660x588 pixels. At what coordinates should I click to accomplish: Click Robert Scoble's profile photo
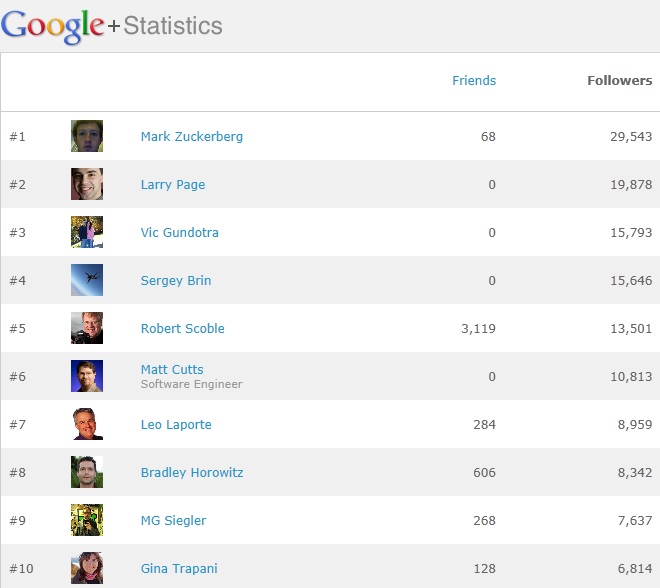click(87, 328)
